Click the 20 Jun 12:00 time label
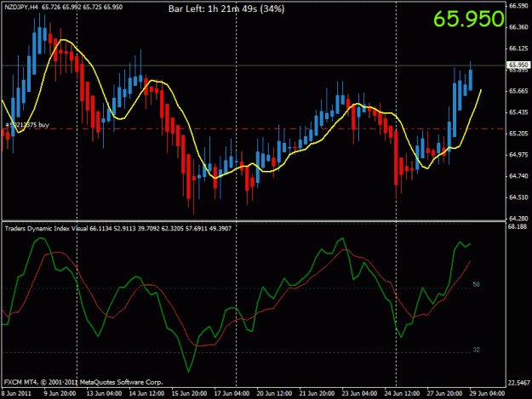The height and width of the screenshot is (399, 532). tap(274, 394)
